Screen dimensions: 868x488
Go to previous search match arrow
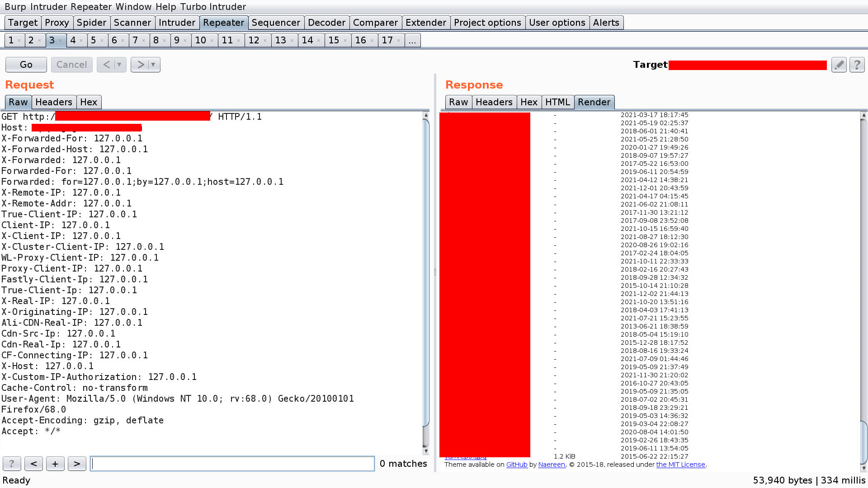pos(33,464)
